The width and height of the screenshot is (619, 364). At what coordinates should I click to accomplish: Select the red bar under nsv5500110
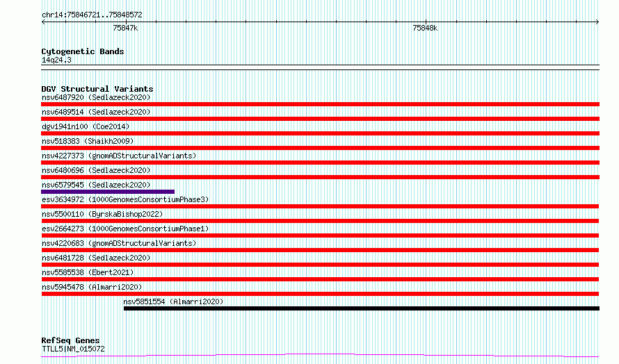coord(320,221)
